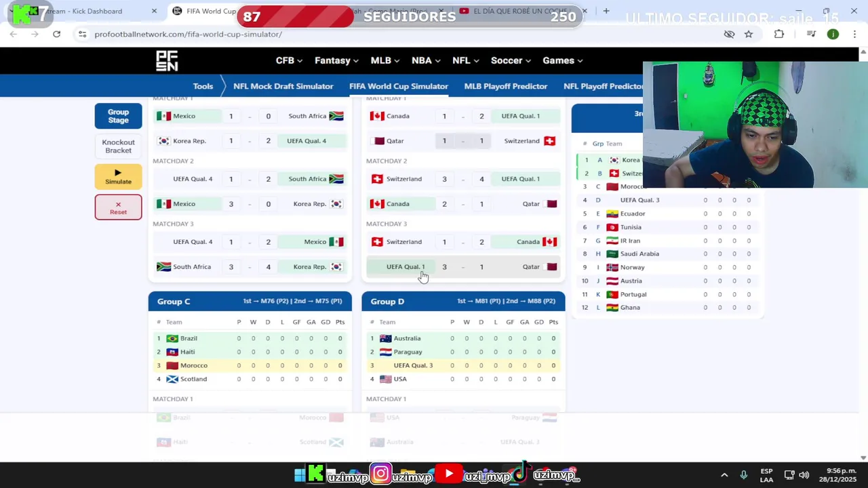Open a new browser tab with plus
Image resolution: width=868 pixels, height=488 pixels.
tap(606, 11)
